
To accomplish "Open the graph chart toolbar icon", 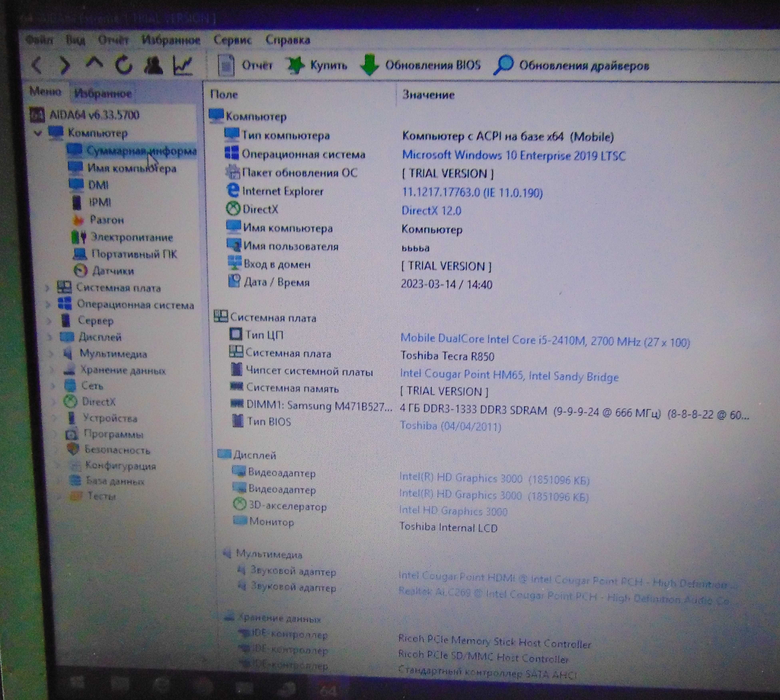I will 182,65.
